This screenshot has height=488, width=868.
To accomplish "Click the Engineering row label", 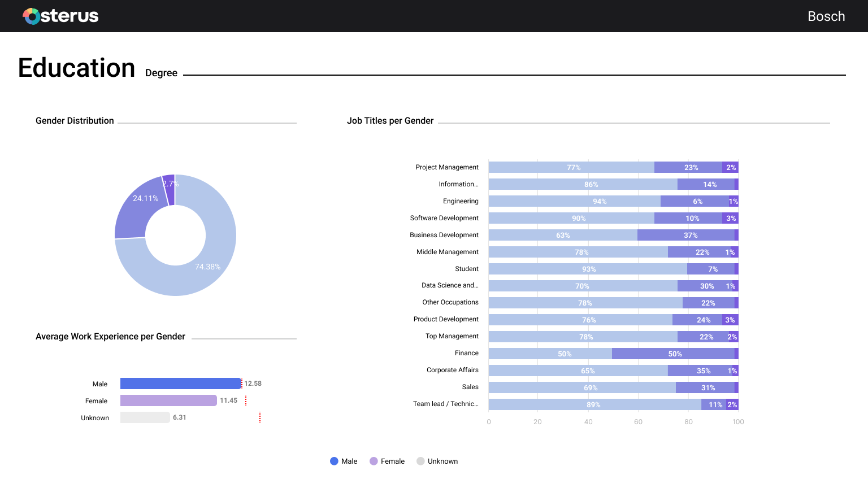I will pos(461,201).
